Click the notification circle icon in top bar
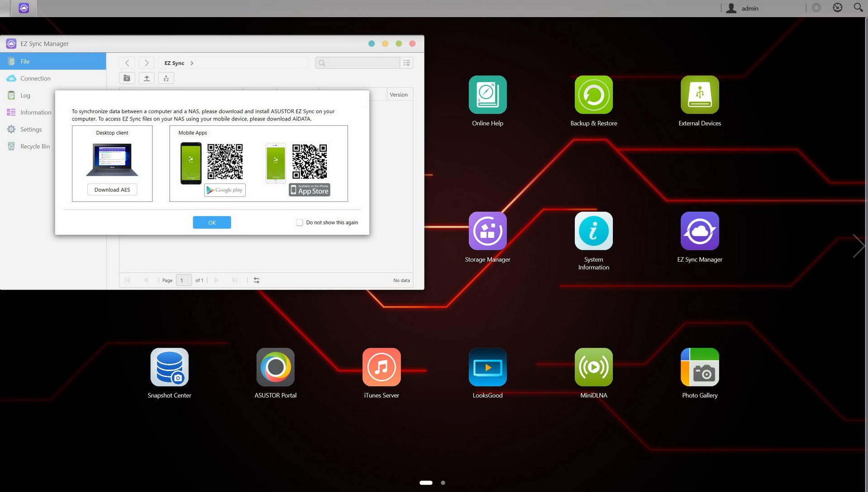 [816, 8]
